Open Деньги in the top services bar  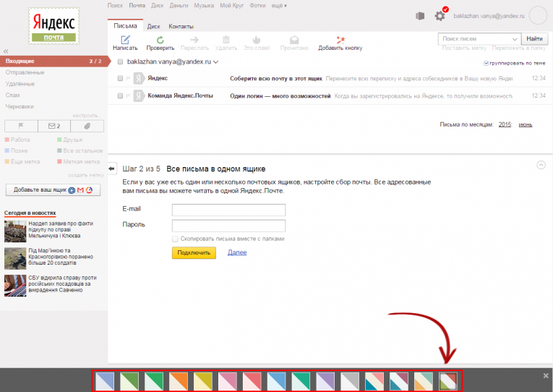click(x=179, y=6)
